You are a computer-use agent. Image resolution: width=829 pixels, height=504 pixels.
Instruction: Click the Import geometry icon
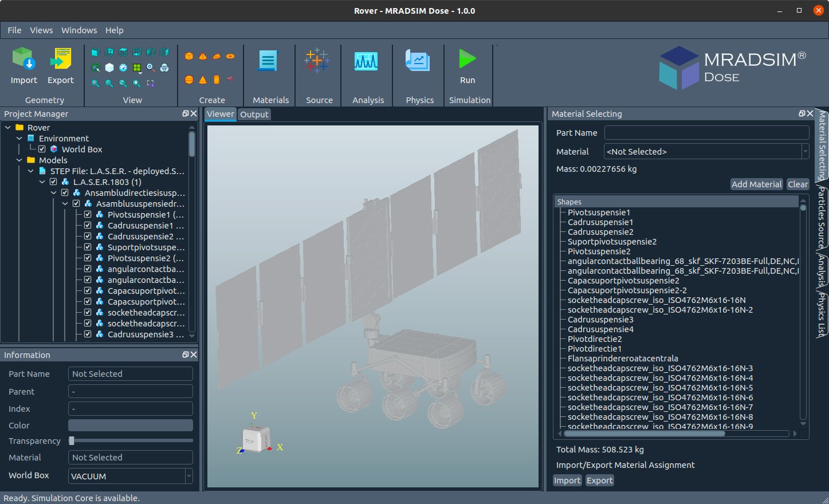(23, 60)
